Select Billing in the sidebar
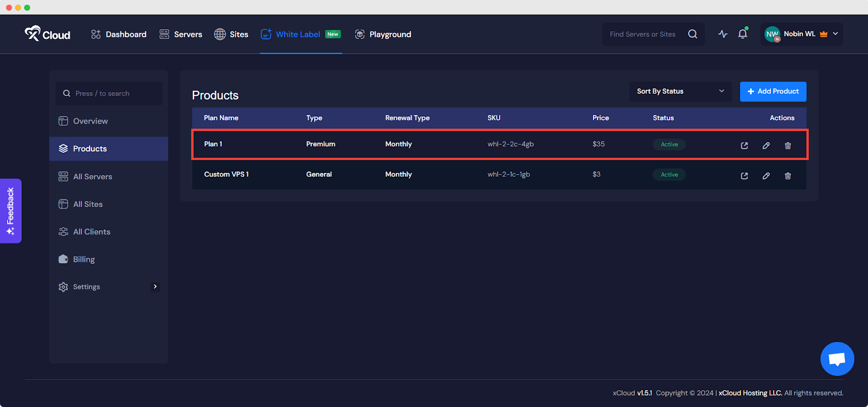The width and height of the screenshot is (868, 407). (x=84, y=260)
